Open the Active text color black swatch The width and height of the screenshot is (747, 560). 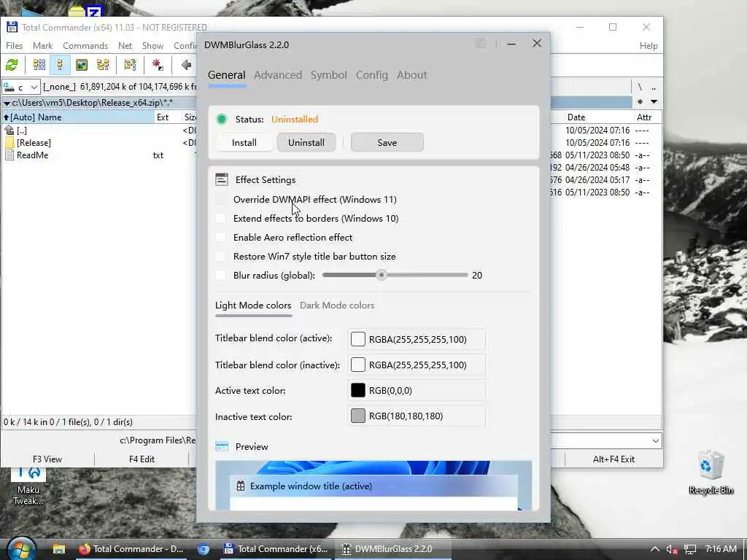(x=358, y=391)
